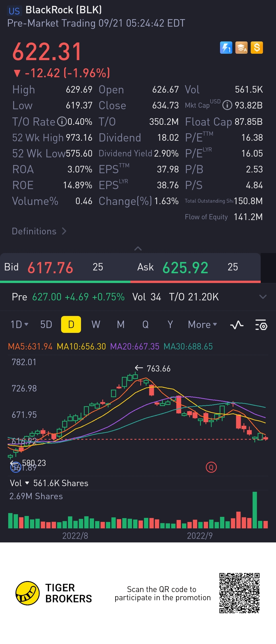This screenshot has height=644, width=276.
Task: Tap the EPS LYR value 38.76
Action: tap(168, 185)
